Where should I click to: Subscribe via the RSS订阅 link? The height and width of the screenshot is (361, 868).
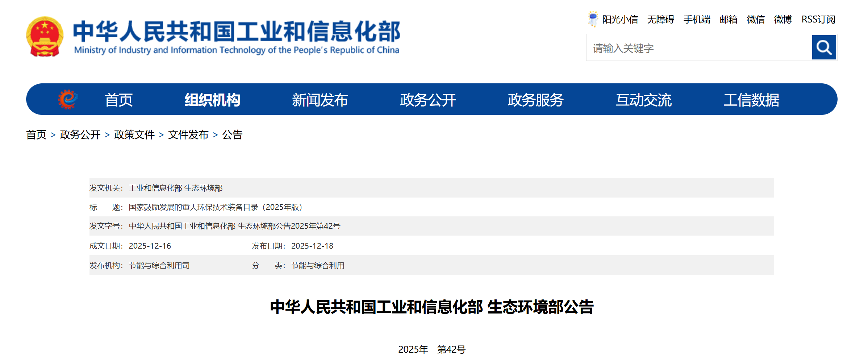(x=818, y=20)
